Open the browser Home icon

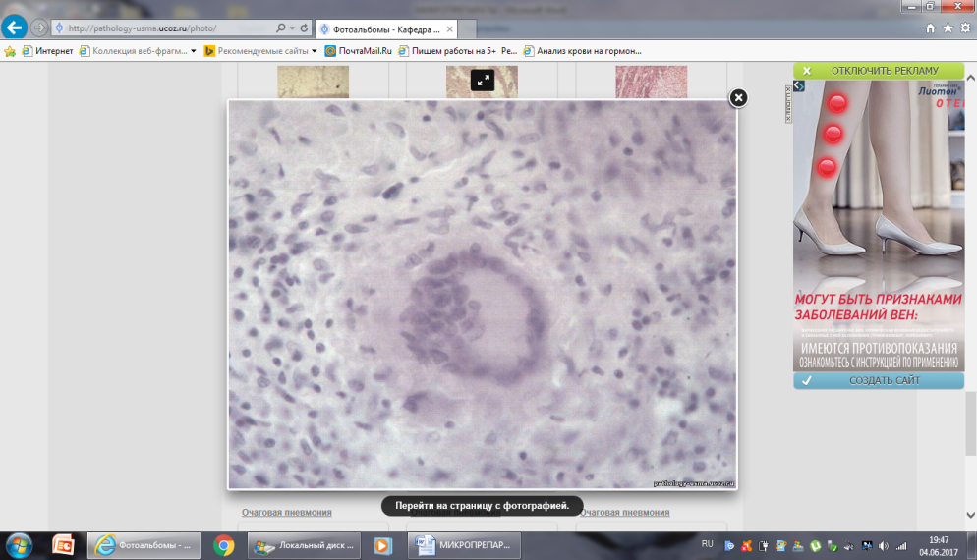pyautogui.click(x=930, y=28)
